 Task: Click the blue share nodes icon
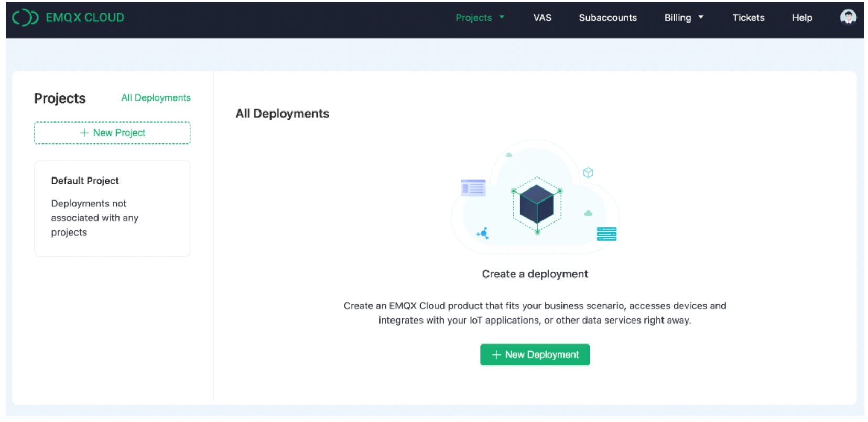(483, 233)
